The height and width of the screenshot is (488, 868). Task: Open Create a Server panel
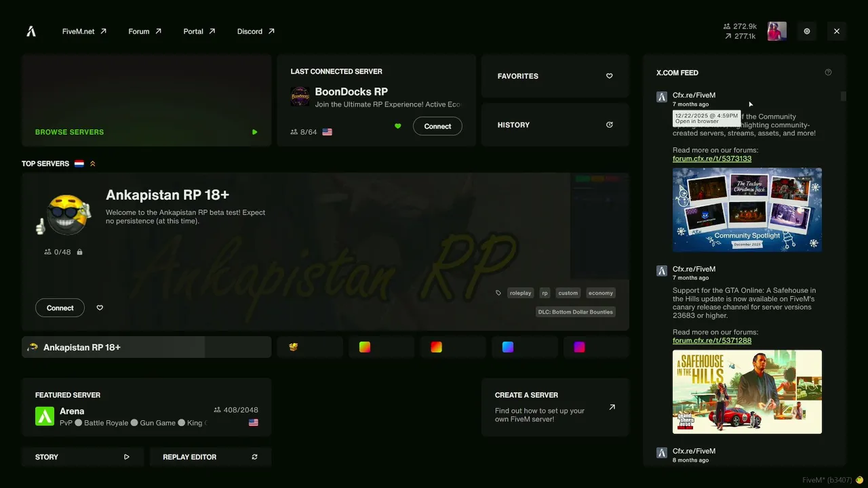coord(555,407)
